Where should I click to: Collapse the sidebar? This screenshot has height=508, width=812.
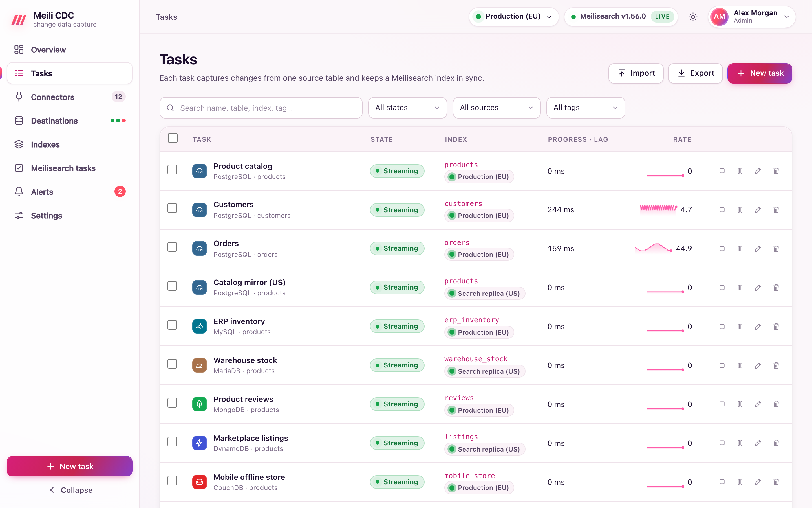[x=70, y=490]
